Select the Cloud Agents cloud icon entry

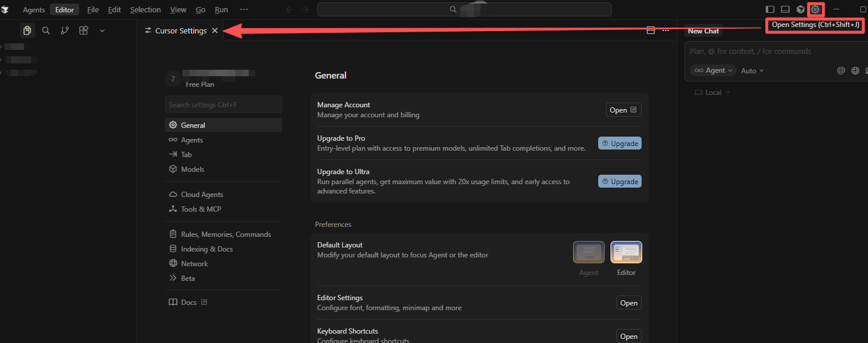click(173, 195)
